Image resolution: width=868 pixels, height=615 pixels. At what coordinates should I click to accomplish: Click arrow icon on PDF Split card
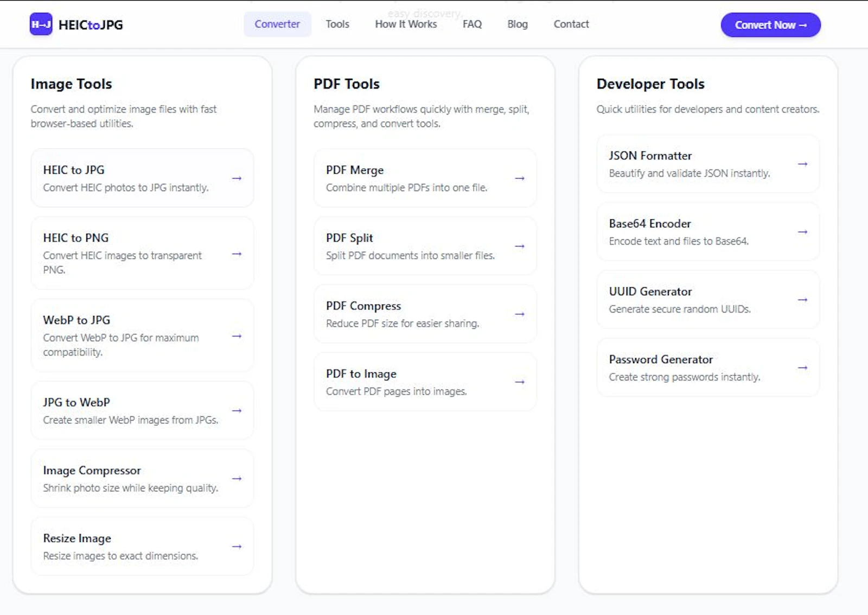[x=520, y=246]
